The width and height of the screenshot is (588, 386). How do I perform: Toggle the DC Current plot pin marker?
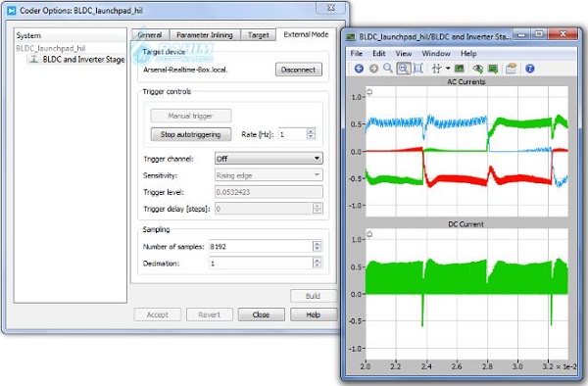pyautogui.click(x=369, y=234)
